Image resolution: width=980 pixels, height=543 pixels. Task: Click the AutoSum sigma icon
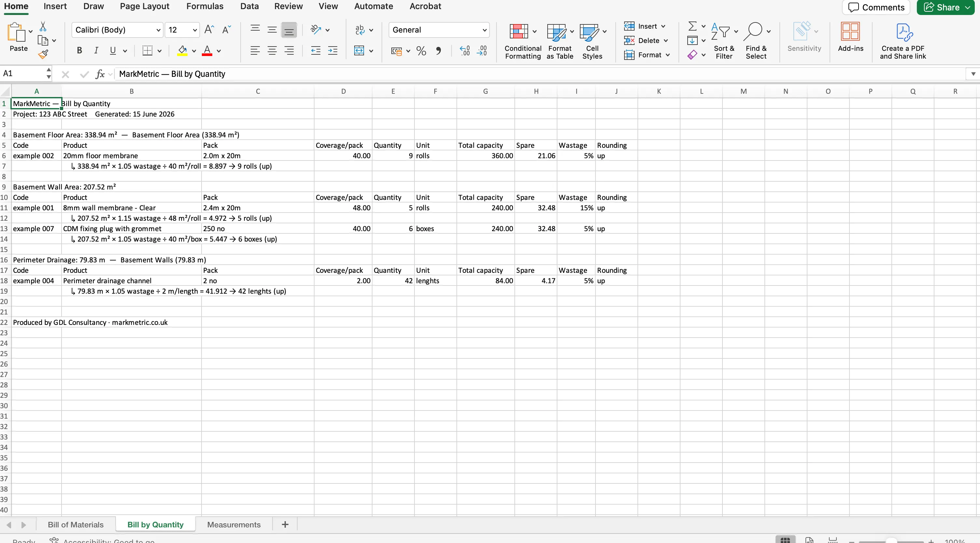tap(693, 26)
